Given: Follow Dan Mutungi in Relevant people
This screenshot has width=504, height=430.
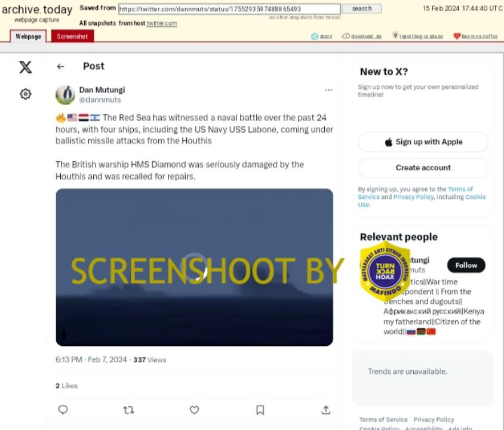Looking at the screenshot, I should (466, 265).
